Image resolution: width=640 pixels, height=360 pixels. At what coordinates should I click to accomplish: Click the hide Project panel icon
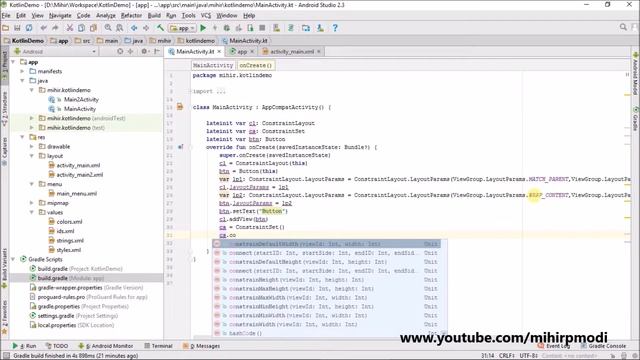pyautogui.click(x=157, y=51)
